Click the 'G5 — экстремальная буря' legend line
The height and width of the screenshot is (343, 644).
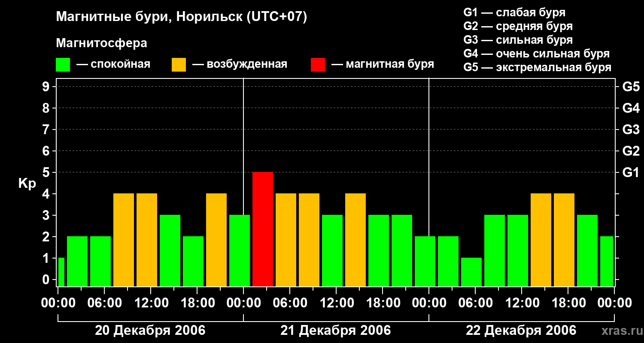click(538, 67)
